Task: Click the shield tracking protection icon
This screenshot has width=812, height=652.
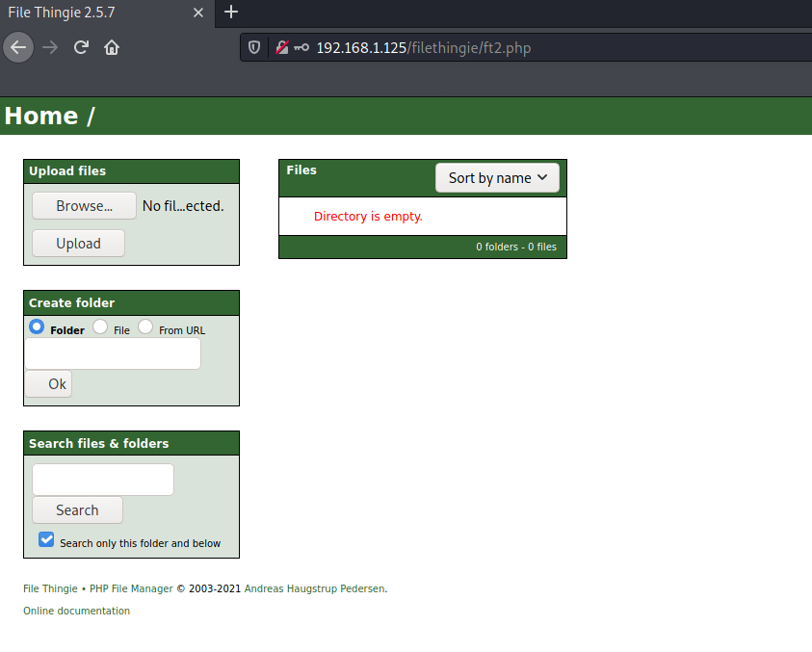Action: tap(254, 47)
